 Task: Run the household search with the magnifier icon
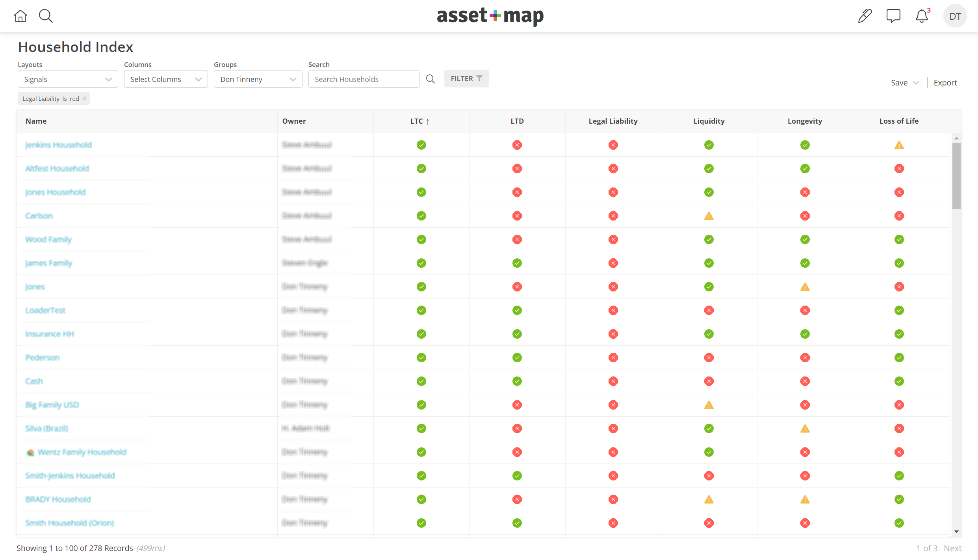pos(430,79)
